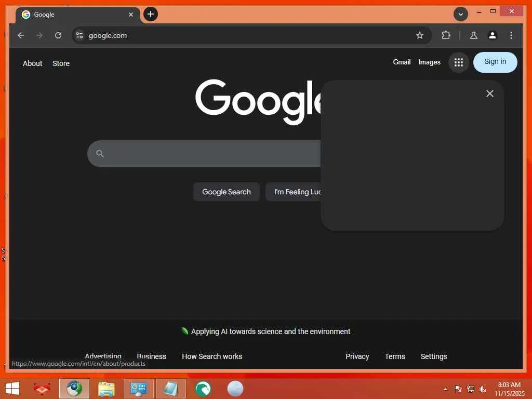This screenshot has height=399, width=532.
Task: Bookmark this page with the star icon
Action: click(420, 35)
